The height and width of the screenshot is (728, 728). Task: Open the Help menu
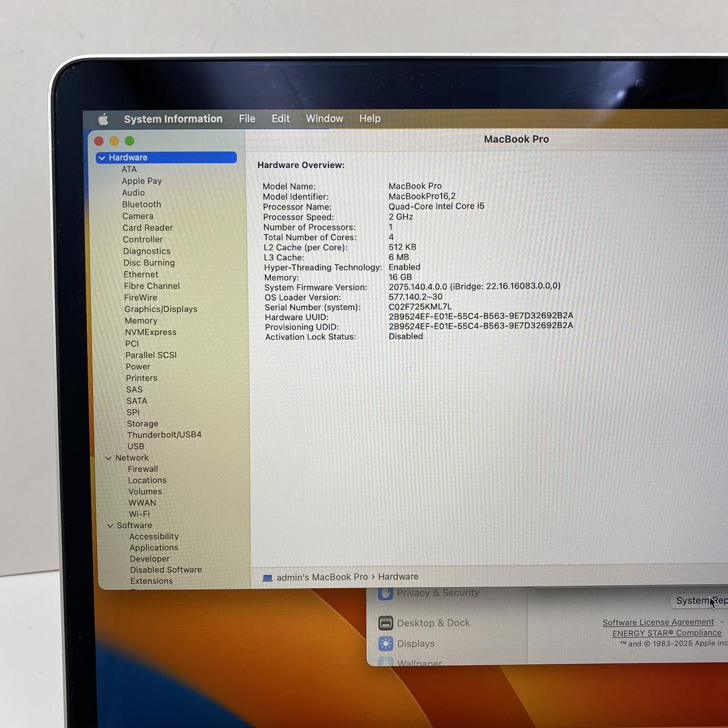(370, 119)
